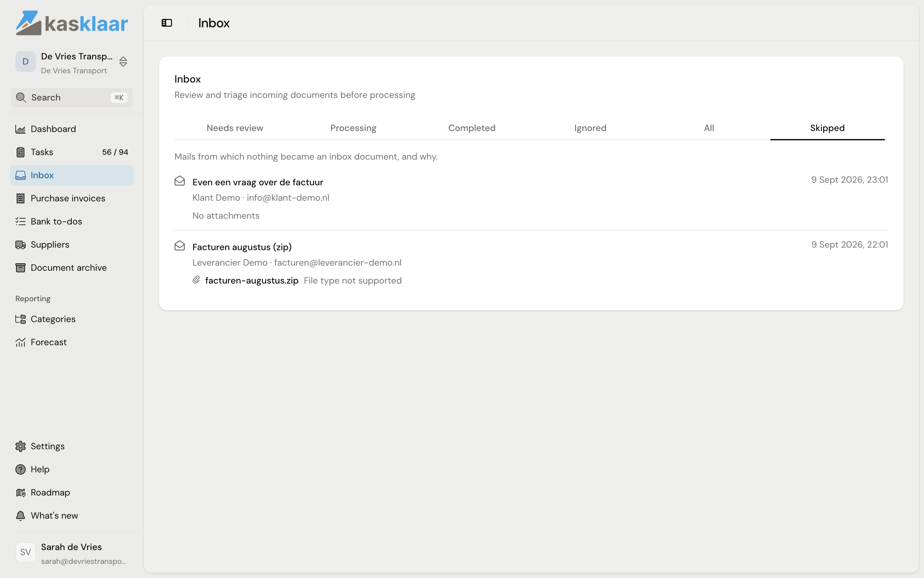Screen dimensions: 924x578
Task: Click the Tasks clipboard icon
Action: 20,152
